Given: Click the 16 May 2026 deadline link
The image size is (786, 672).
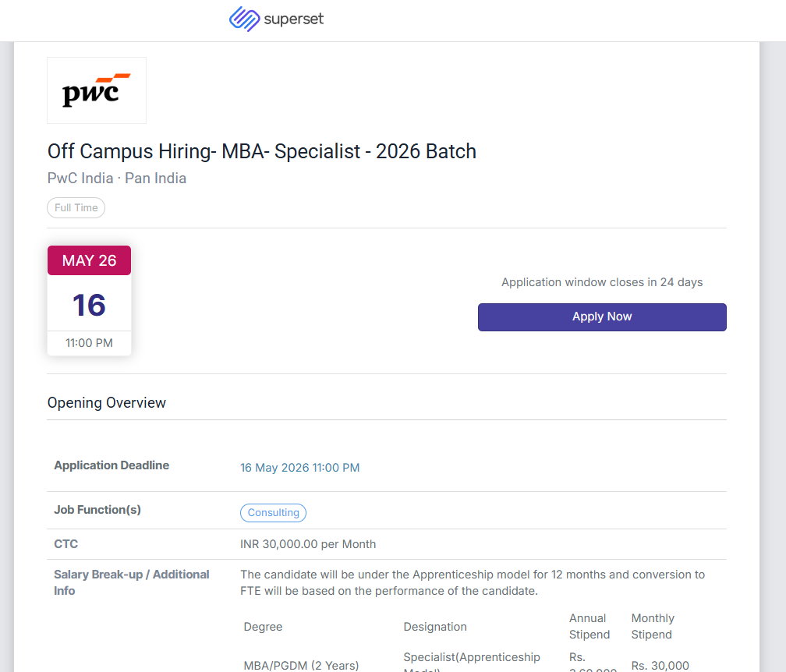Looking at the screenshot, I should (299, 468).
